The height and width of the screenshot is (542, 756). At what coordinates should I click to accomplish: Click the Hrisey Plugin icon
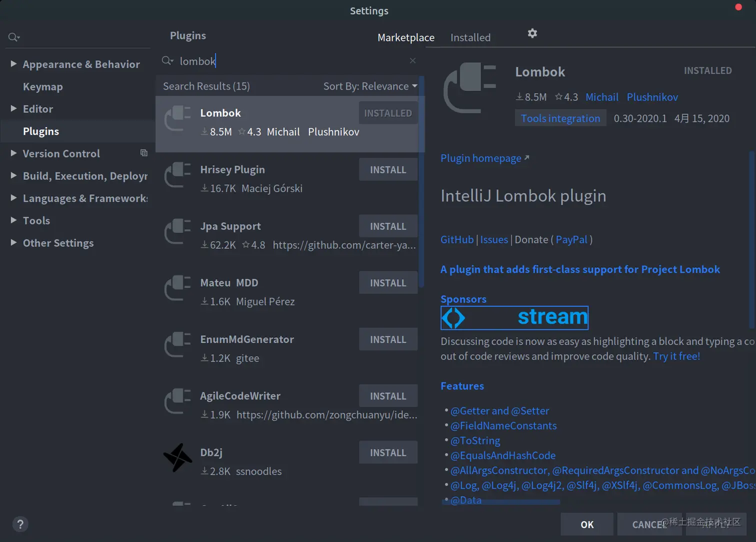point(178,175)
